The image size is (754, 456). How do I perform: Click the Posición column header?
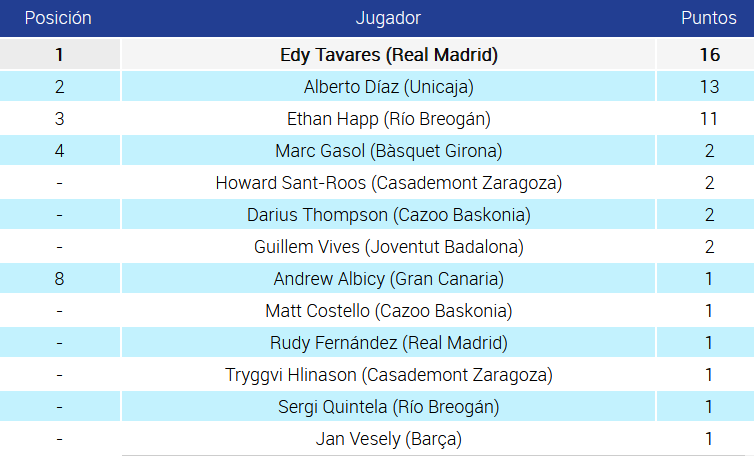58,18
